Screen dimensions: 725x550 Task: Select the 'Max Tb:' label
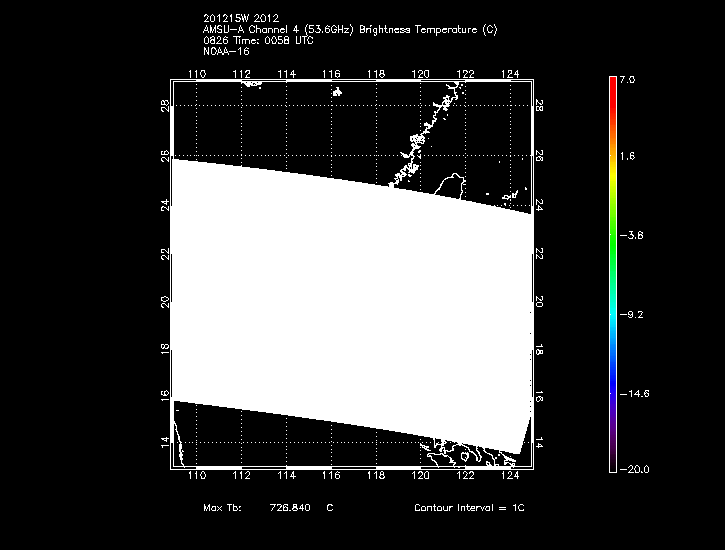tap(222, 507)
